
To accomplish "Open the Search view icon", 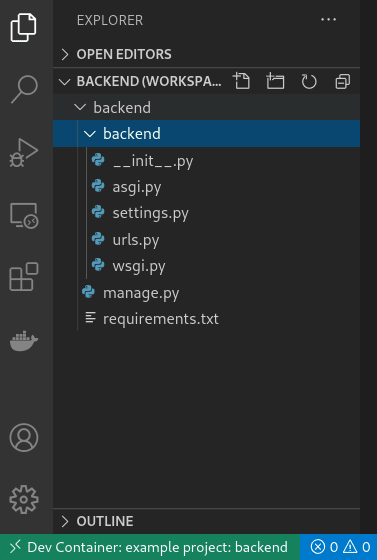I will tap(24, 89).
